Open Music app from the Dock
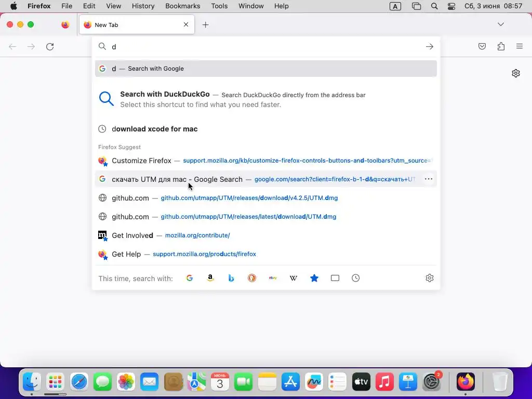The width and height of the screenshot is (532, 399). coord(384,382)
